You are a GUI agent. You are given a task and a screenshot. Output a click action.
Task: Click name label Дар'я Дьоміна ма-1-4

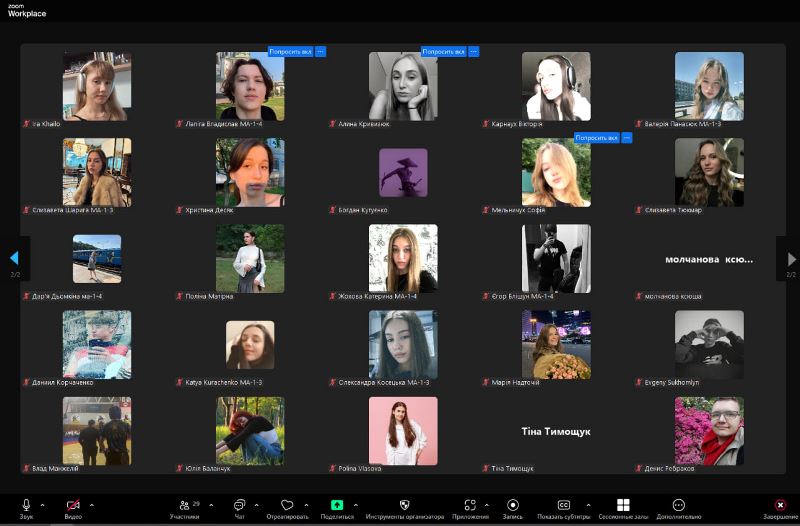pyautogui.click(x=67, y=296)
